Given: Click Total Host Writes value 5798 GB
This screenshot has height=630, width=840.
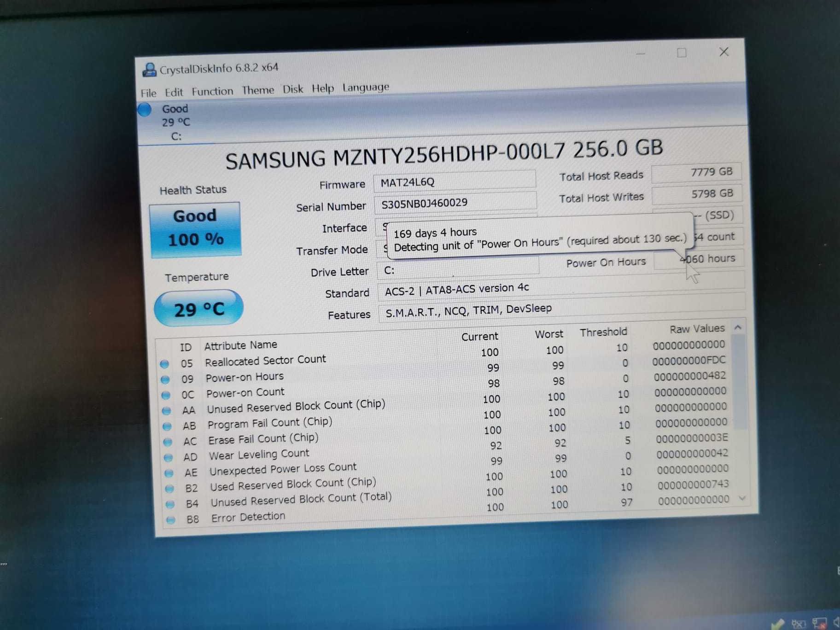Looking at the screenshot, I should pos(697,194).
